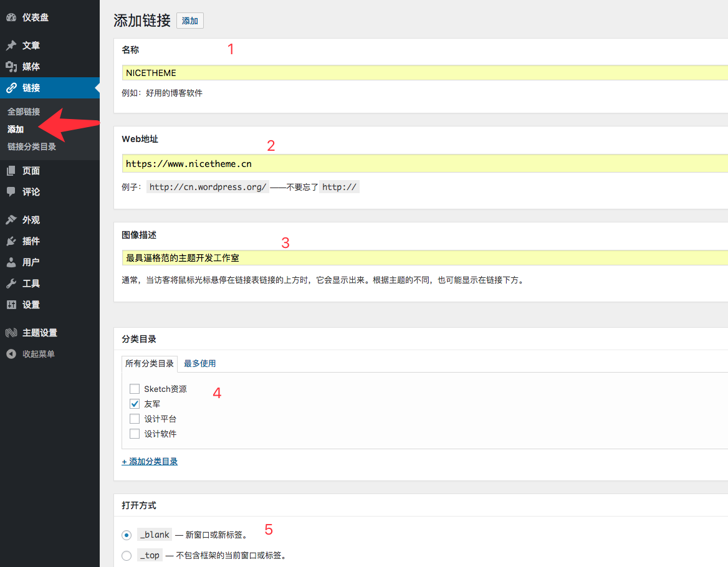The width and height of the screenshot is (728, 567).
Task: Uncheck the 友军 category checkbox
Action: (135, 404)
